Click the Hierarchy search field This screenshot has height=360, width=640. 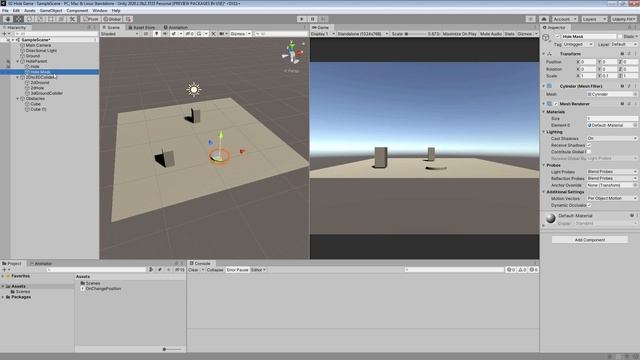point(56,34)
